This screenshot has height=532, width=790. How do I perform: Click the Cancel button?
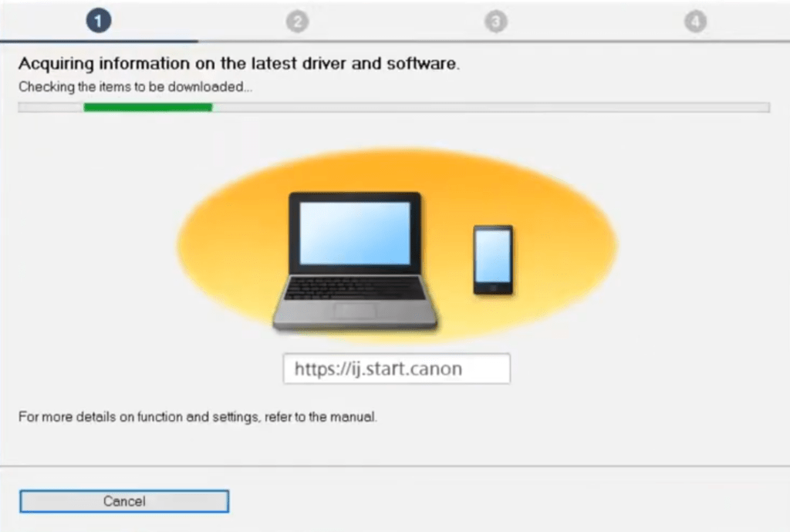coord(124,501)
